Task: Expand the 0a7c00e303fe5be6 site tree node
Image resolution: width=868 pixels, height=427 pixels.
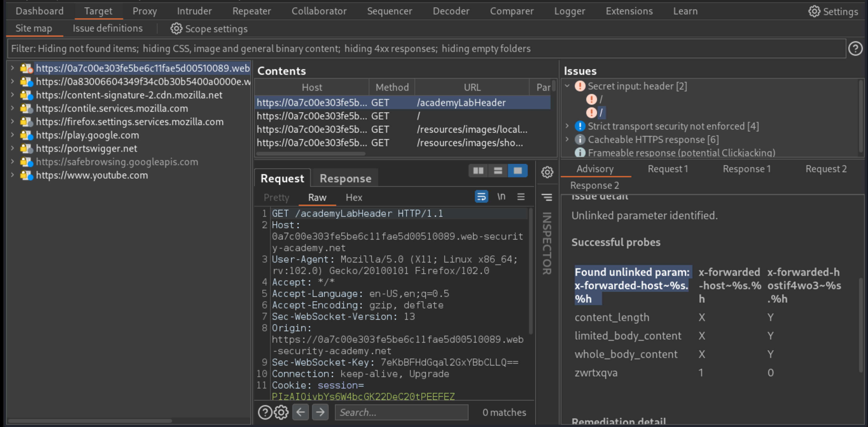Action: point(12,68)
